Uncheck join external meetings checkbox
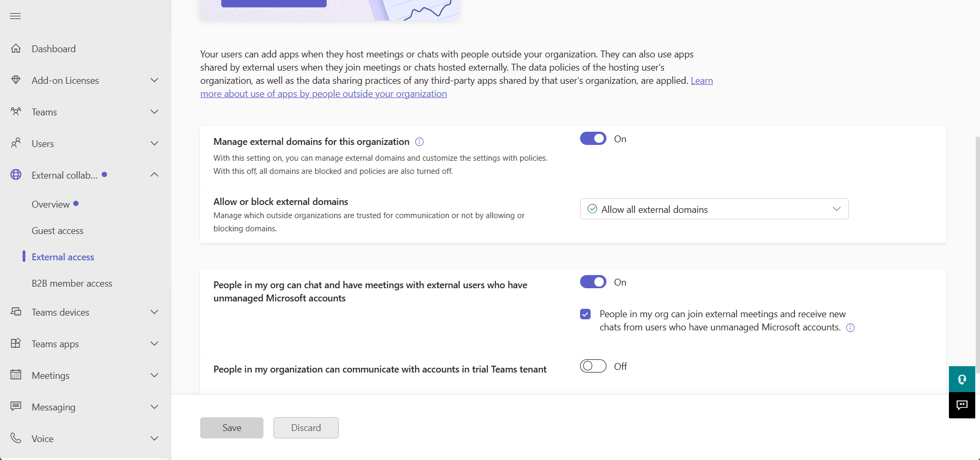Viewport: 980px width, 460px height. click(x=585, y=314)
